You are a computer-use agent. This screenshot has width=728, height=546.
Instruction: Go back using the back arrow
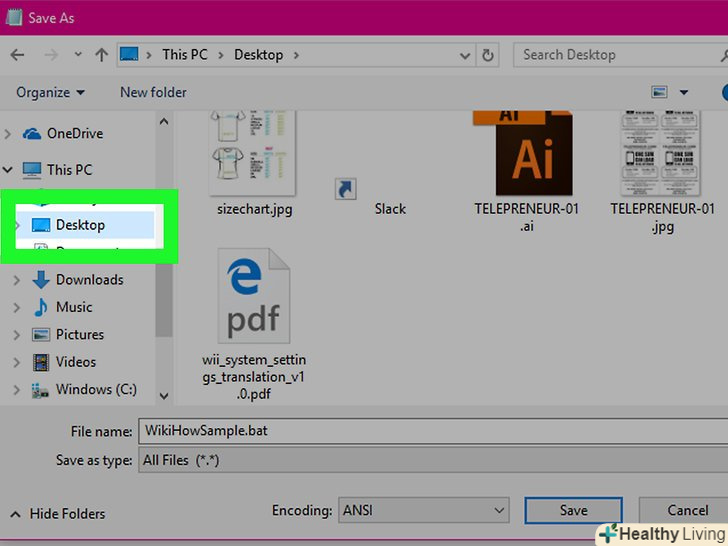(17, 55)
